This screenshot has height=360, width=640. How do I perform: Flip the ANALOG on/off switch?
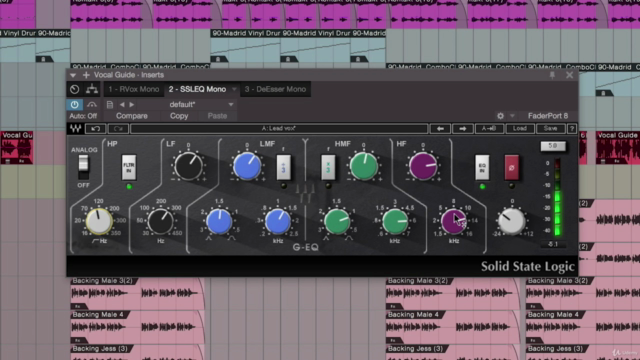[x=83, y=167]
